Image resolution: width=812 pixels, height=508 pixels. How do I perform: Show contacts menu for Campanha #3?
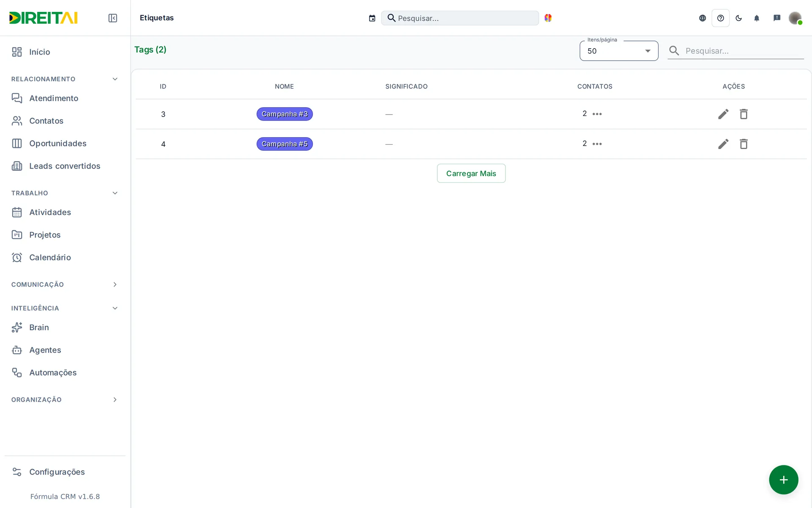tap(597, 114)
